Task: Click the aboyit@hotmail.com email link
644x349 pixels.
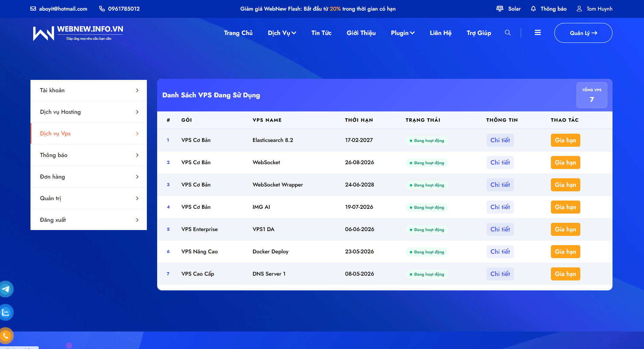Action: (x=63, y=9)
